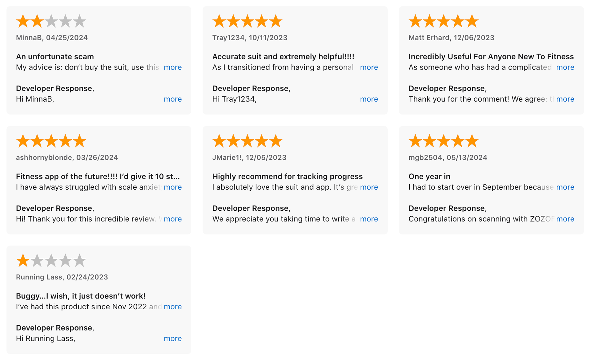
Task: Expand developer reply to ashhornyblonde
Action: [173, 219]
